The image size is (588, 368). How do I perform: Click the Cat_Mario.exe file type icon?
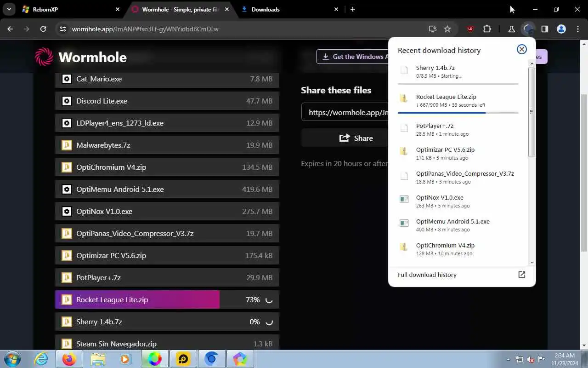(67, 79)
